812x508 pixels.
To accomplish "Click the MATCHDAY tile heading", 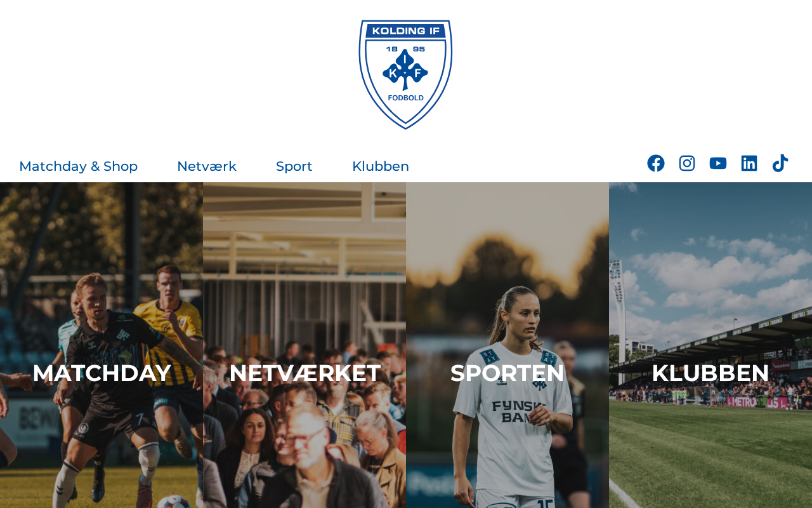I will (101, 373).
